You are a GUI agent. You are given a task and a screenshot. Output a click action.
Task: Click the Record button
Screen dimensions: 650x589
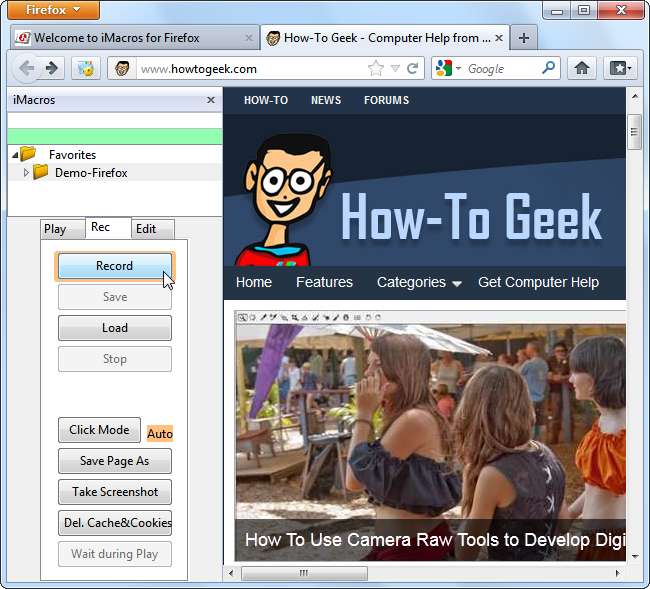click(x=115, y=266)
